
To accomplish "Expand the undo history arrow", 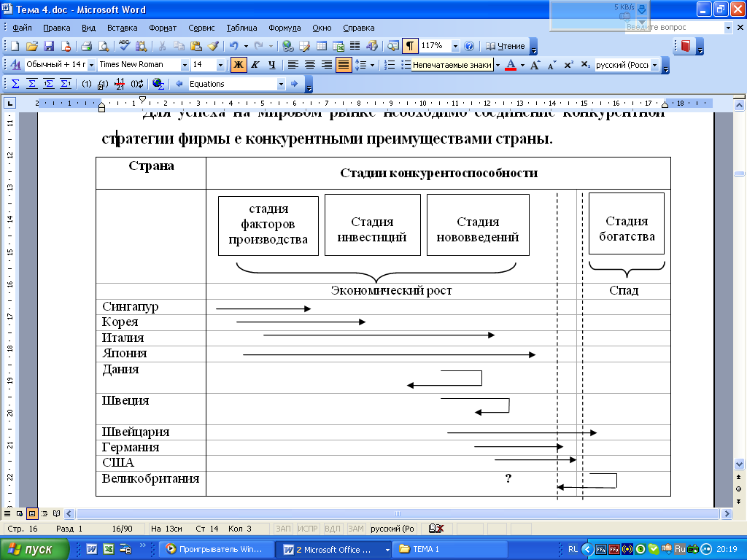I will pos(246,46).
